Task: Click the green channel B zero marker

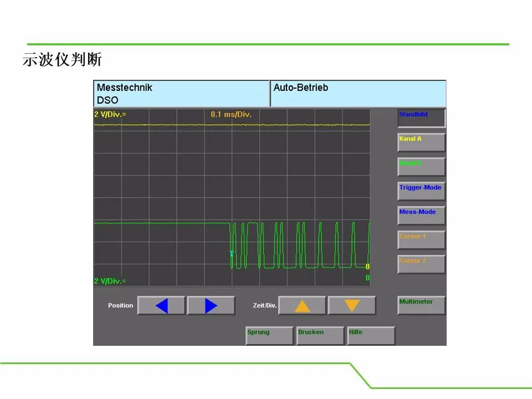Action: (367, 278)
